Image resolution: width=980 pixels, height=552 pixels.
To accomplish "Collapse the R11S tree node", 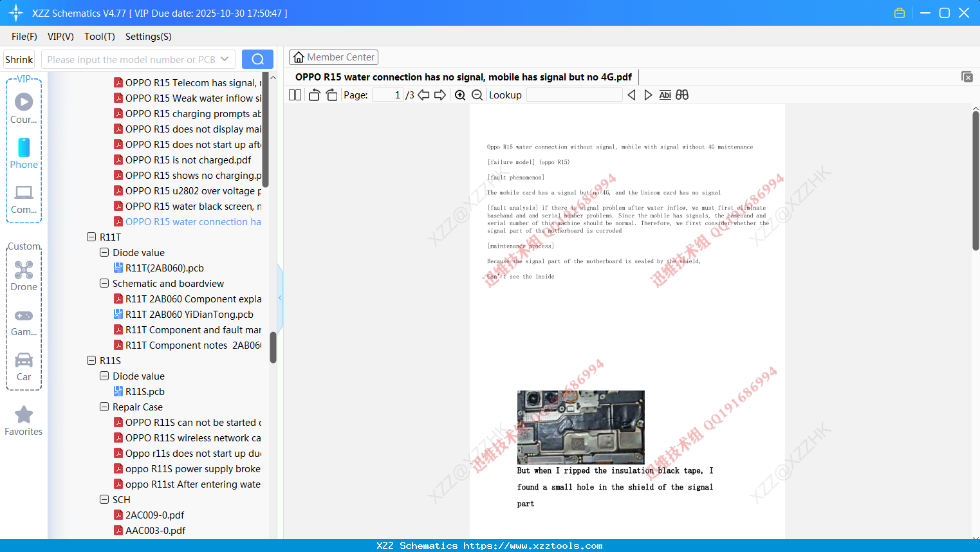I will [x=91, y=360].
